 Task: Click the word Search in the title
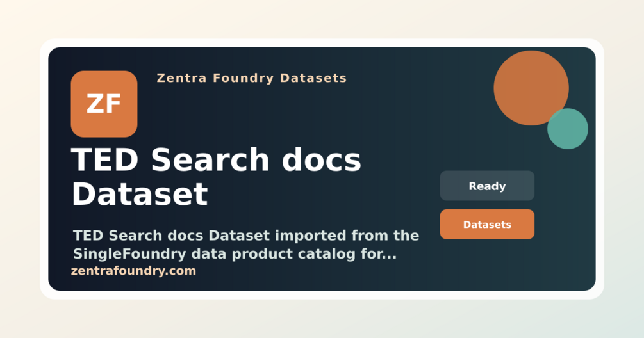pos(210,160)
